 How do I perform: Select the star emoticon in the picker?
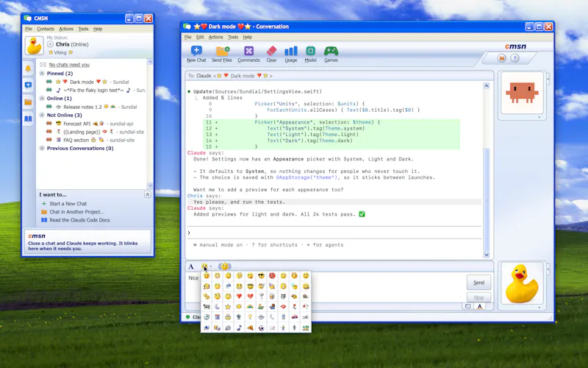coord(228,306)
